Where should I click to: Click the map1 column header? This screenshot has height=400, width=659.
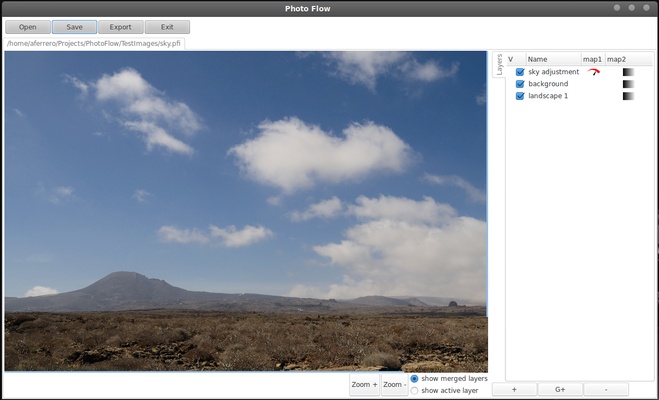tap(593, 59)
